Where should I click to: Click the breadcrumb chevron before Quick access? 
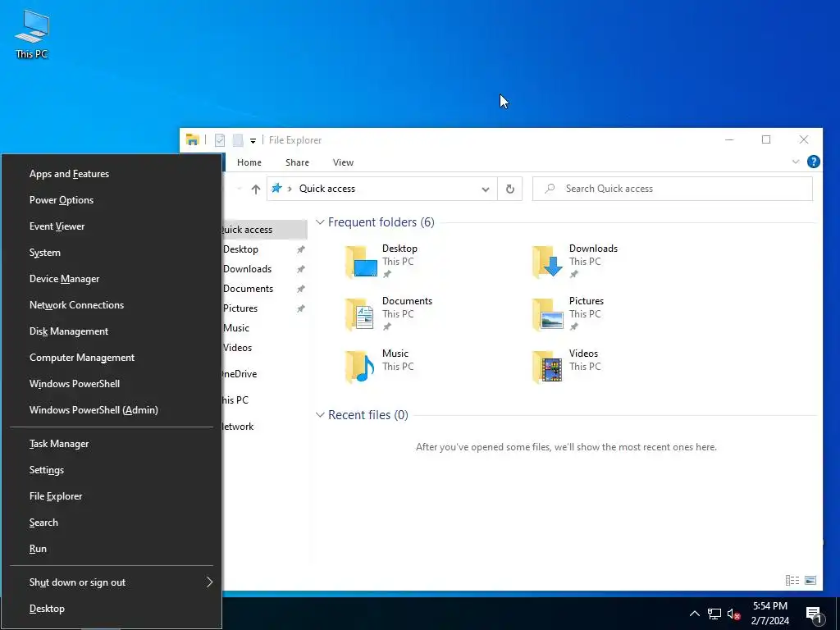[290, 189]
